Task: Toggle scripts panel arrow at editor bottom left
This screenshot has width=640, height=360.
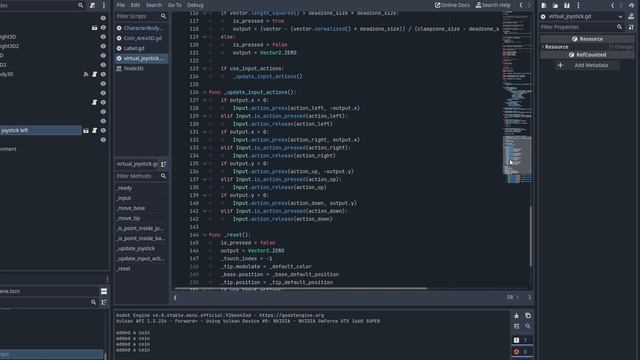Action: click(175, 298)
